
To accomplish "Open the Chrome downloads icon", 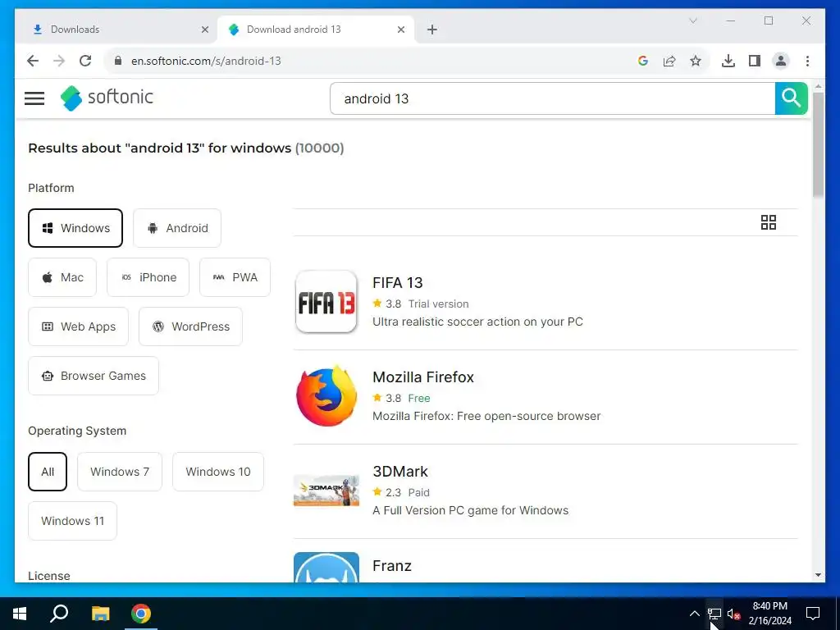I will coord(728,61).
